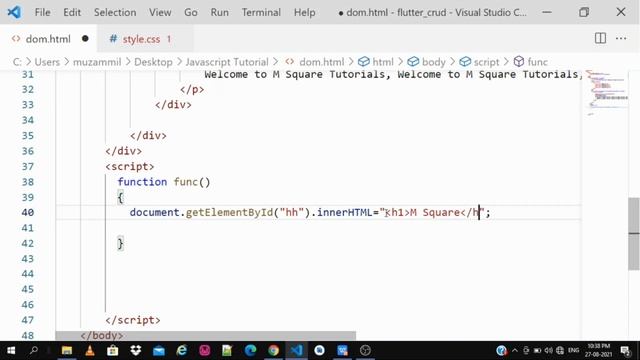Image resolution: width=640 pixels, height=360 pixels.
Task: Open File Explorer from the taskbar
Action: (67, 350)
